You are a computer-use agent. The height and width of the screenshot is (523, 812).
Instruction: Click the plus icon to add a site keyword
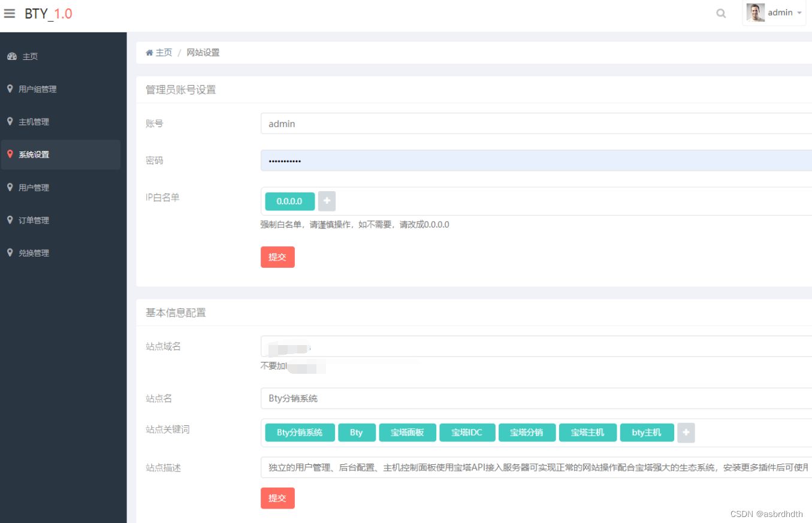[686, 433]
